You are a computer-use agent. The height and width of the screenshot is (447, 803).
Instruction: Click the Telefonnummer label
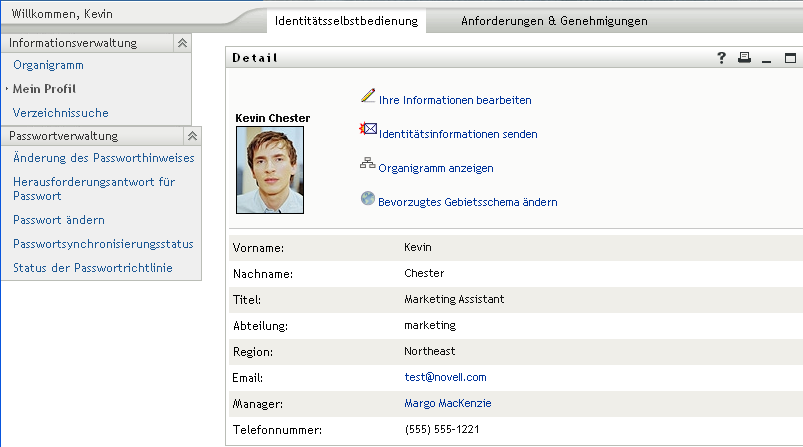[x=277, y=430]
